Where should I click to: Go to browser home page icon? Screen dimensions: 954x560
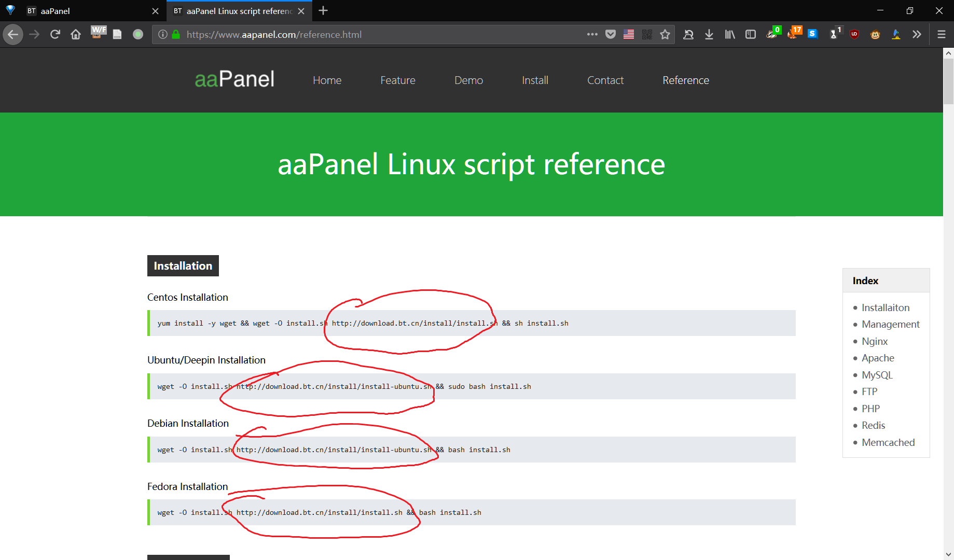coord(76,34)
